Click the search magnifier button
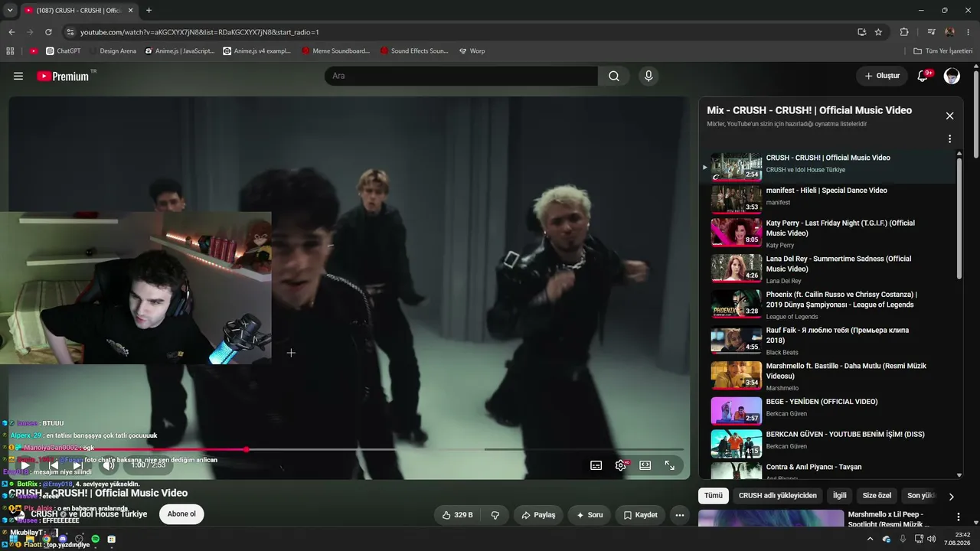The image size is (980, 551). pos(614,76)
